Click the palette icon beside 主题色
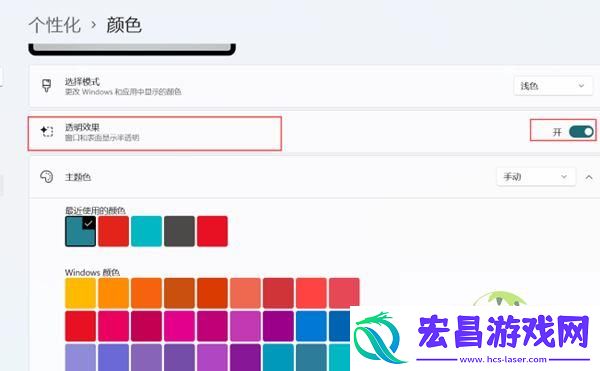The width and height of the screenshot is (600, 371). (47, 177)
